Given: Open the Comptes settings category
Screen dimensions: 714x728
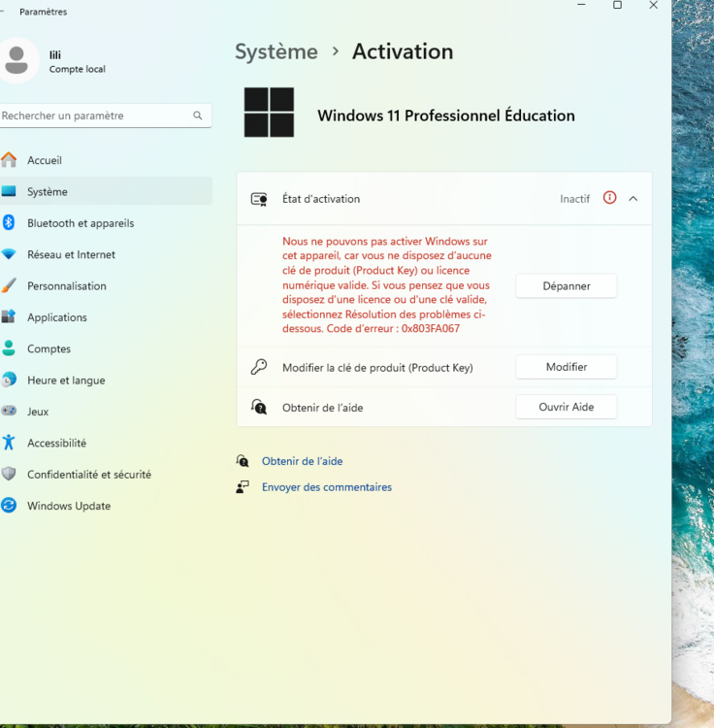Looking at the screenshot, I should (49, 348).
